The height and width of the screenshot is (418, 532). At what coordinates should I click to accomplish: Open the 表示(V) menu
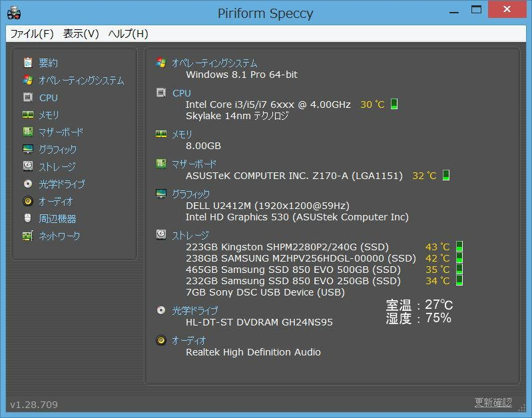(x=81, y=33)
